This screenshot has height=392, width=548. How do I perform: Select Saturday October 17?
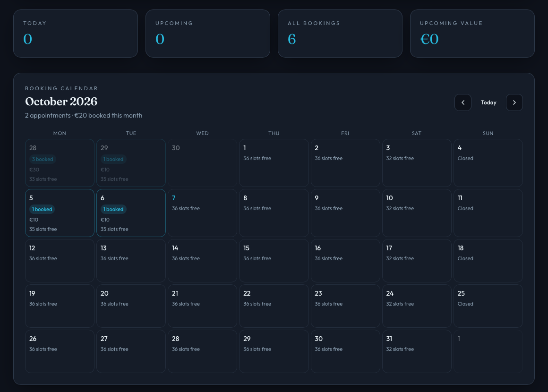[x=417, y=261]
